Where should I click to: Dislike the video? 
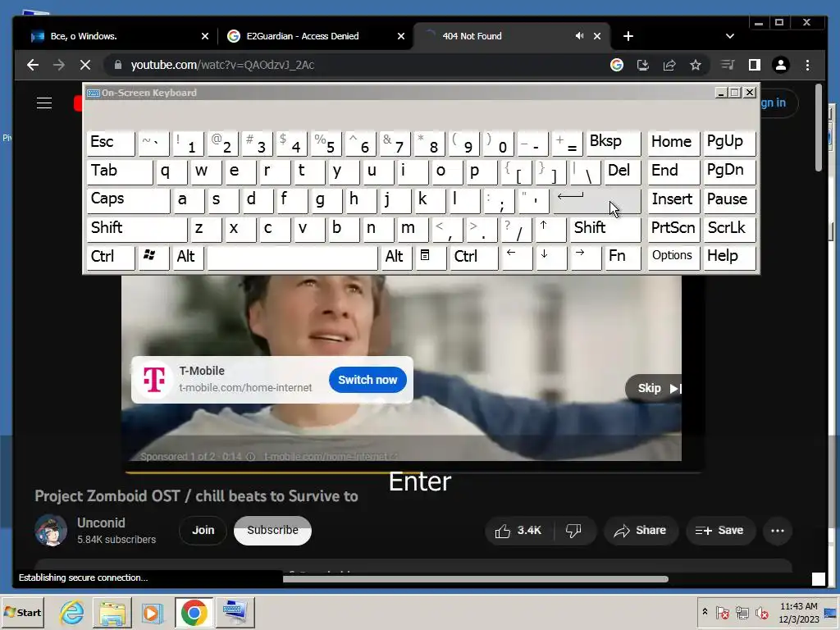coord(573,531)
